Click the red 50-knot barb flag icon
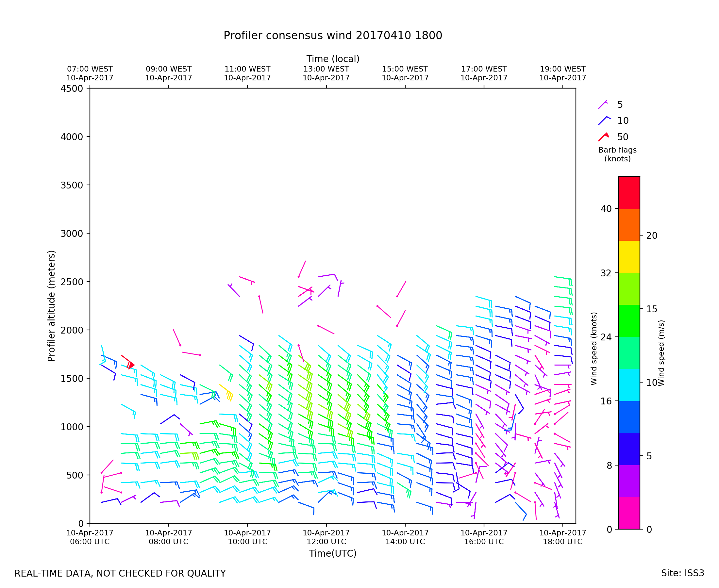Viewport: 719px width, 588px height. pyautogui.click(x=604, y=137)
